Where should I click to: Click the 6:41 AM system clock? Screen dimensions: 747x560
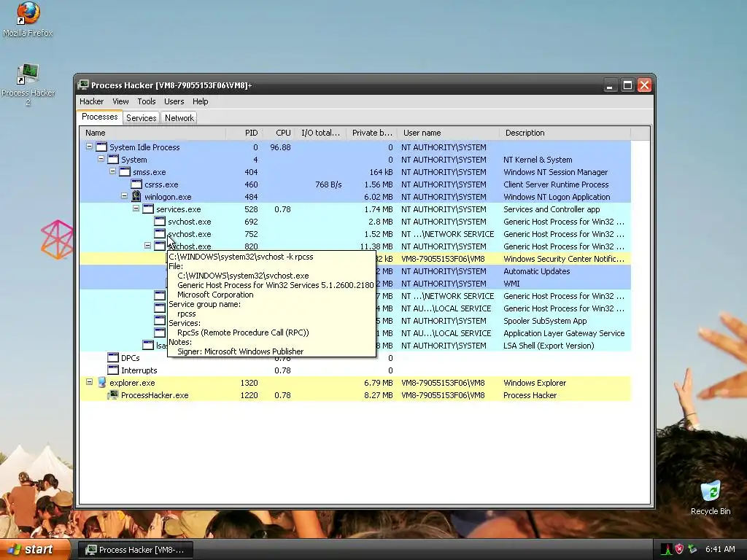pos(720,550)
